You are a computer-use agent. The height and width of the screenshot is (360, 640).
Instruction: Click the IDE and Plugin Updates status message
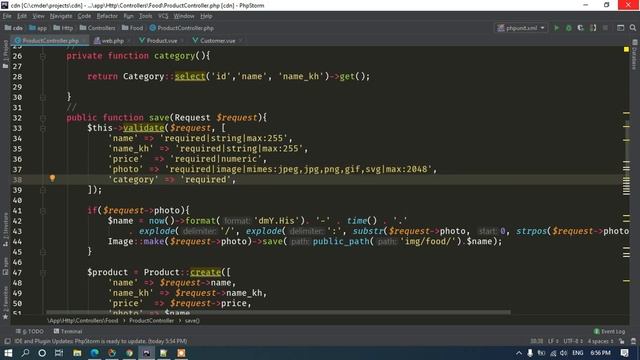coord(100,341)
